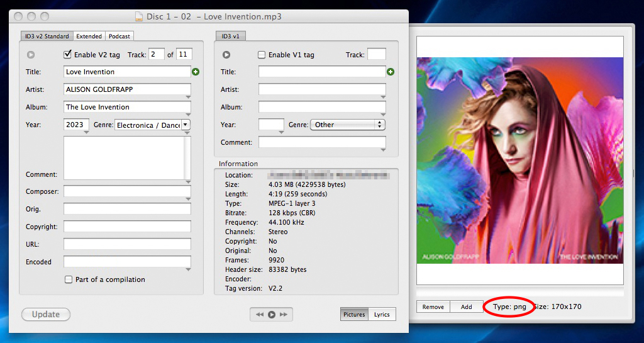Click the Artist field with ALISON GOLDFRAPP

pyautogui.click(x=127, y=89)
